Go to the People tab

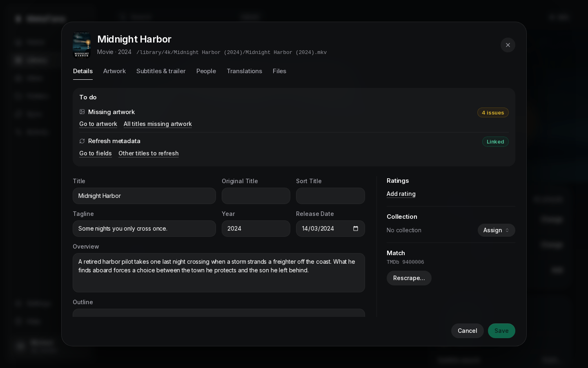(x=206, y=71)
